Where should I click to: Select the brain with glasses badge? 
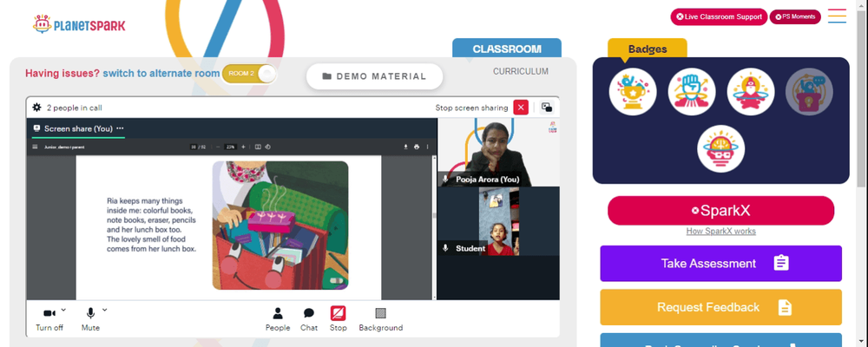[x=720, y=148]
